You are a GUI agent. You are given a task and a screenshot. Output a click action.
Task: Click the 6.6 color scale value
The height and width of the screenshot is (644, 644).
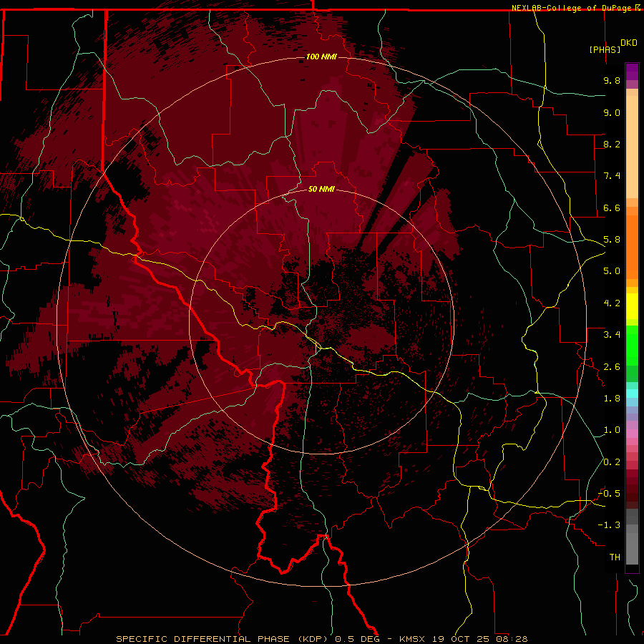[612, 208]
